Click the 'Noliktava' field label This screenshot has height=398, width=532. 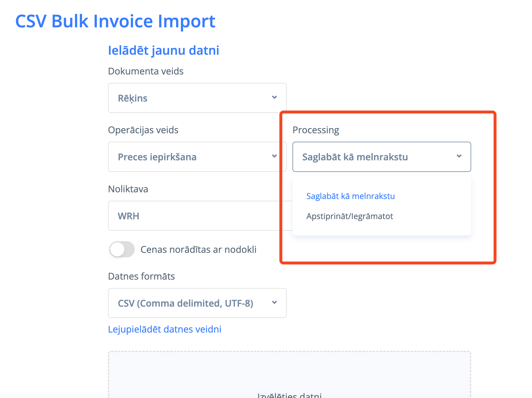[x=128, y=189]
